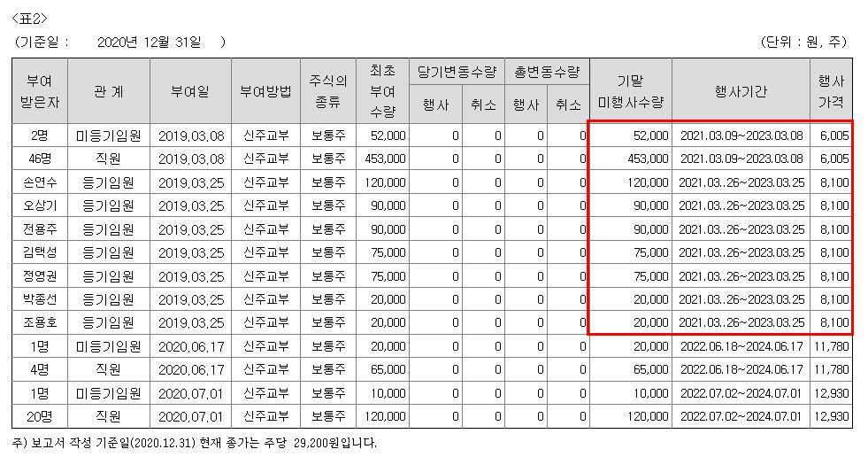
Task: Click the 20명 recipient cell
Action: (x=40, y=416)
